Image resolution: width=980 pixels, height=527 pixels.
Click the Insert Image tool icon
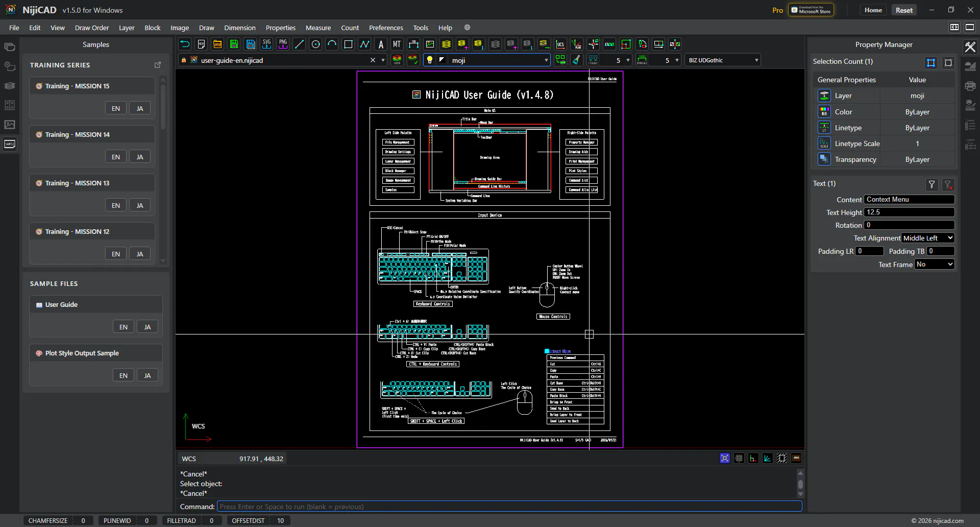click(x=430, y=44)
